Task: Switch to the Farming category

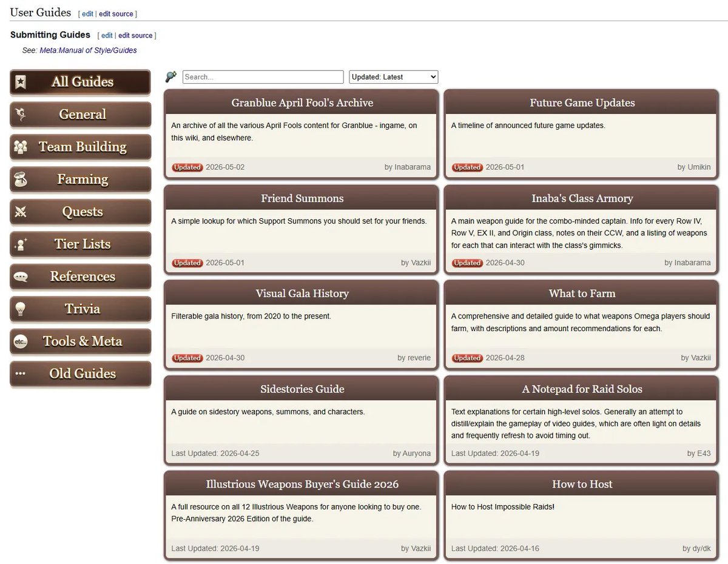Action: pyautogui.click(x=80, y=179)
